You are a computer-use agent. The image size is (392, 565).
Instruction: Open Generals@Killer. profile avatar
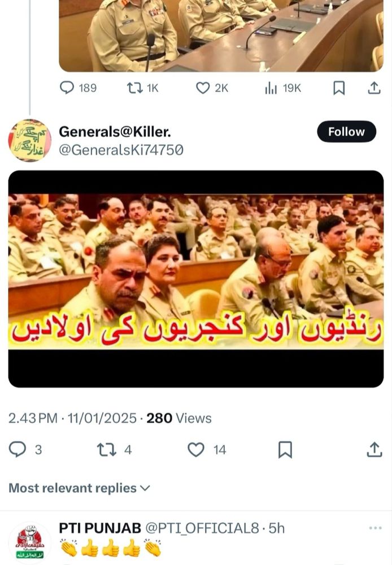point(29,140)
